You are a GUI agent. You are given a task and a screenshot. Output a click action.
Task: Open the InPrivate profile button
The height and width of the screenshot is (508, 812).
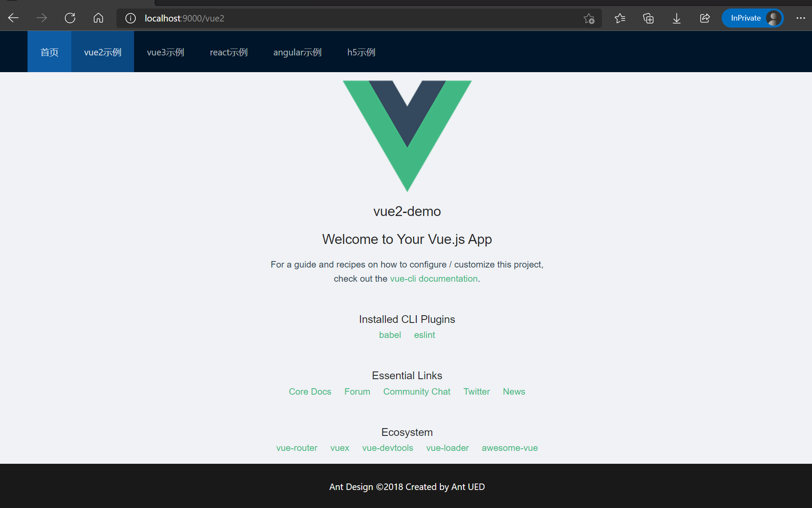coord(753,18)
